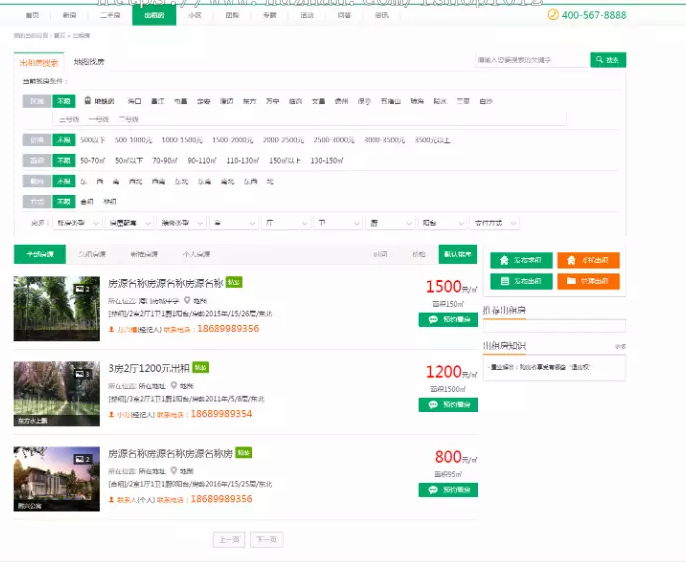Select the 全部房源 listings tab
Screen dimensions: 686x562
tap(40, 254)
